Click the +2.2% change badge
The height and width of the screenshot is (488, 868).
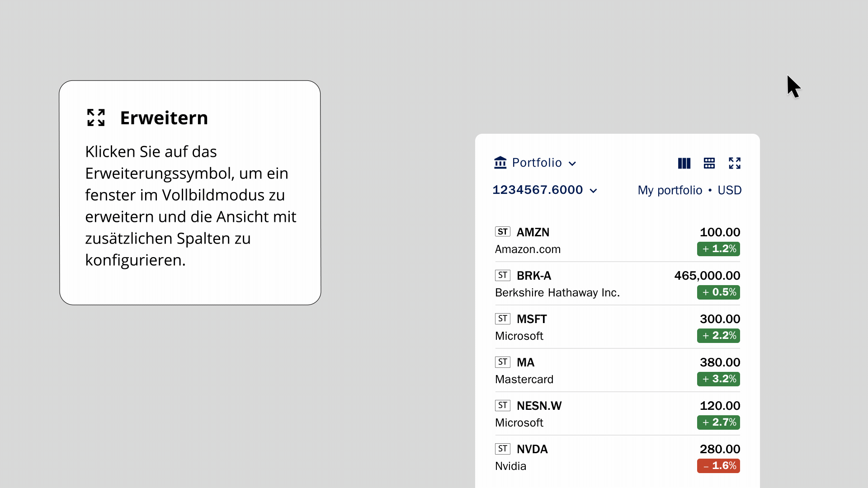718,336
